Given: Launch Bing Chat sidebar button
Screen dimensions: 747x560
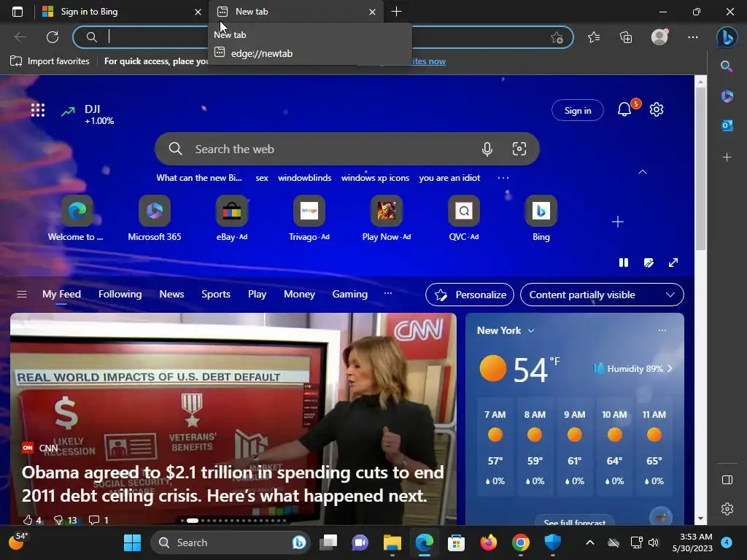Looking at the screenshot, I should pos(727,36).
